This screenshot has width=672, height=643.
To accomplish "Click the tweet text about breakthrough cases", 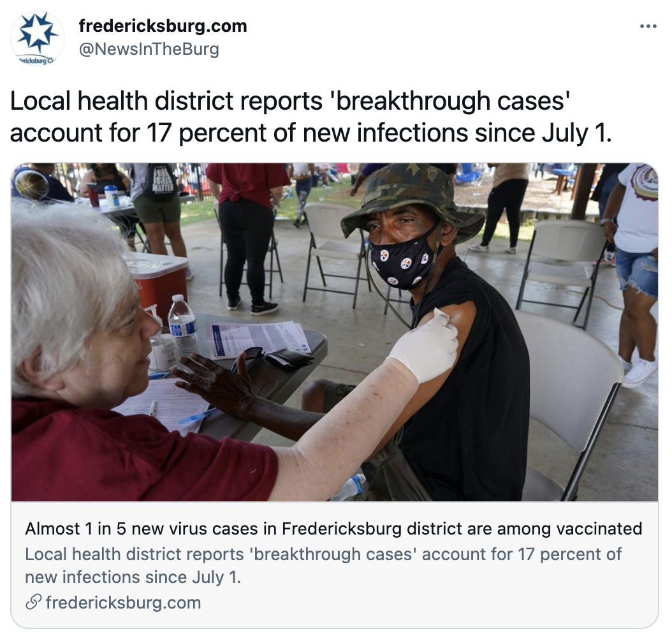I will 310,117.
